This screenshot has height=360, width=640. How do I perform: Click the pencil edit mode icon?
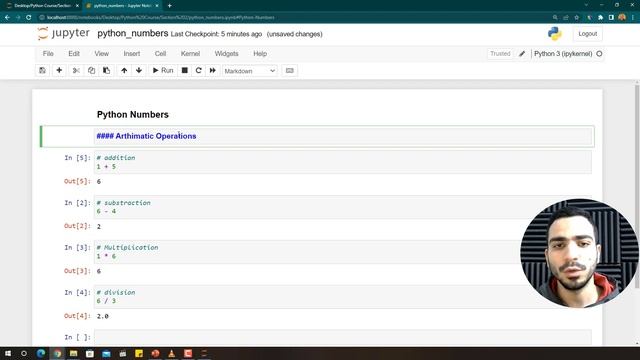[522, 53]
